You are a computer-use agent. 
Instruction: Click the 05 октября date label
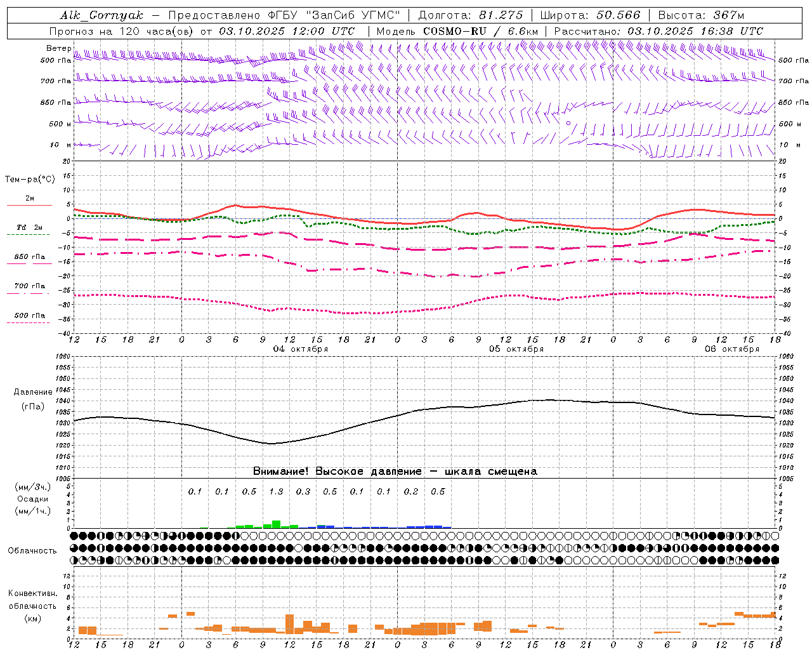pyautogui.click(x=516, y=349)
